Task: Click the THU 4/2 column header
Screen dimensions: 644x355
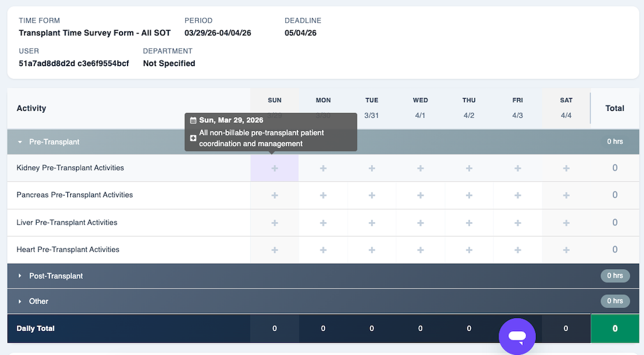Action: point(469,108)
